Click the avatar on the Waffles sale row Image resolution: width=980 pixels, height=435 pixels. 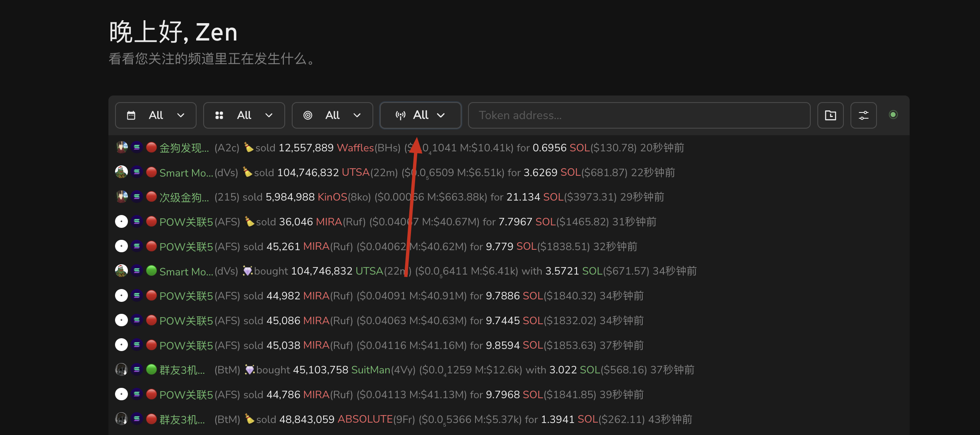(121, 148)
